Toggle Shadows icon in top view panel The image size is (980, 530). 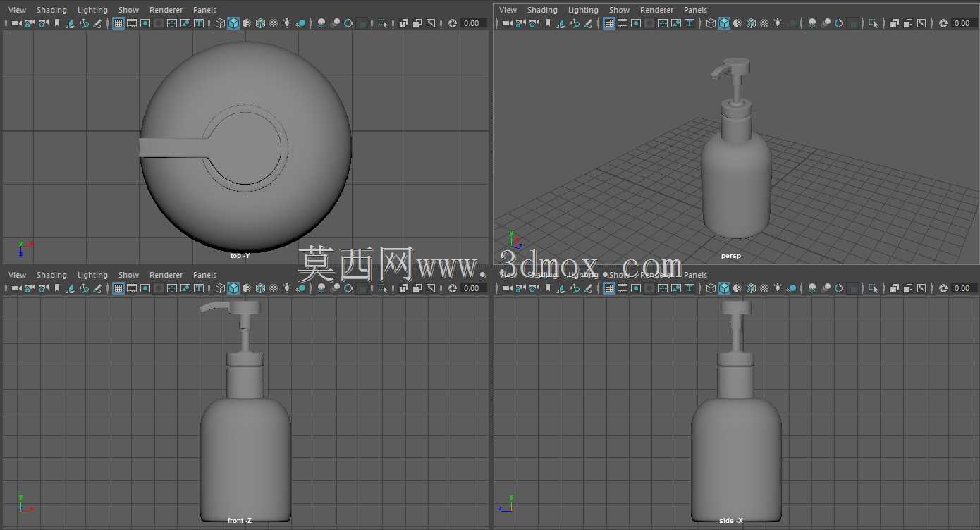tap(300, 23)
